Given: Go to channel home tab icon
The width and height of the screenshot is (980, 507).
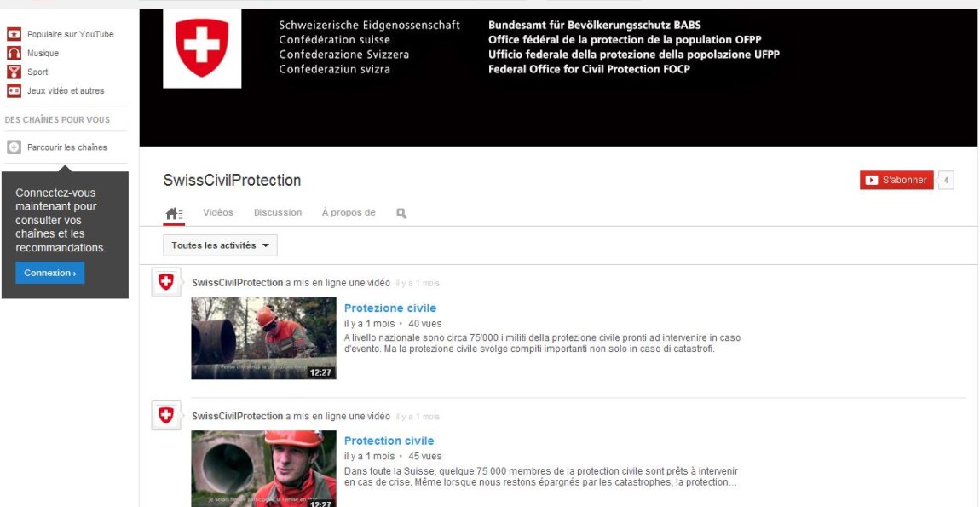Looking at the screenshot, I should [x=174, y=213].
